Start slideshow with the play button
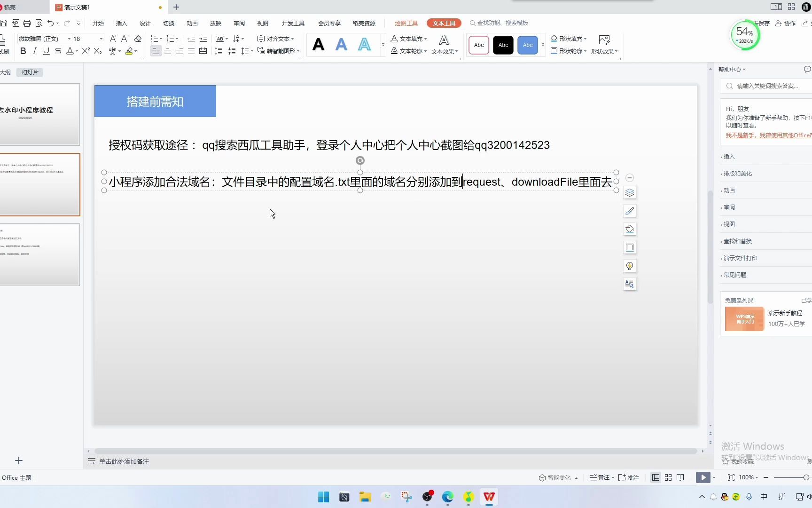This screenshot has height=508, width=812. (x=702, y=477)
